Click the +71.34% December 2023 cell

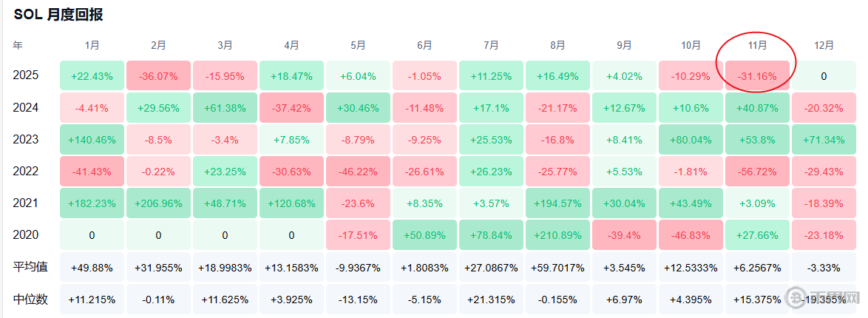(824, 139)
